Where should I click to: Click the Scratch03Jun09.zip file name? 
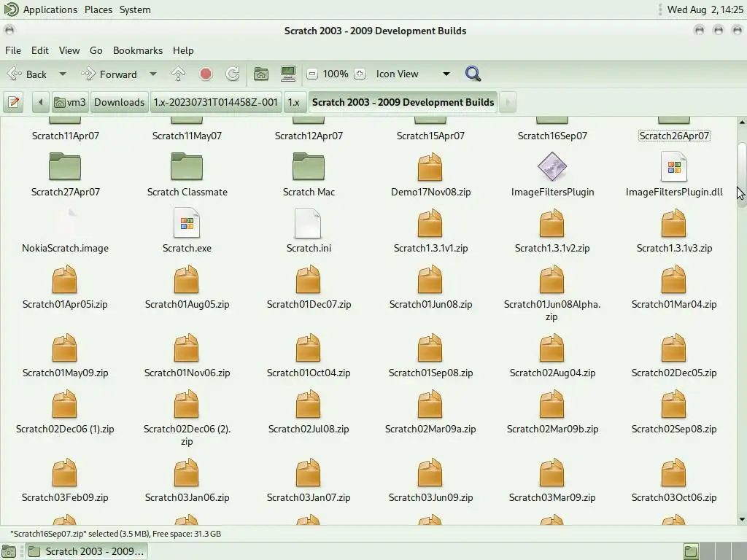point(430,497)
